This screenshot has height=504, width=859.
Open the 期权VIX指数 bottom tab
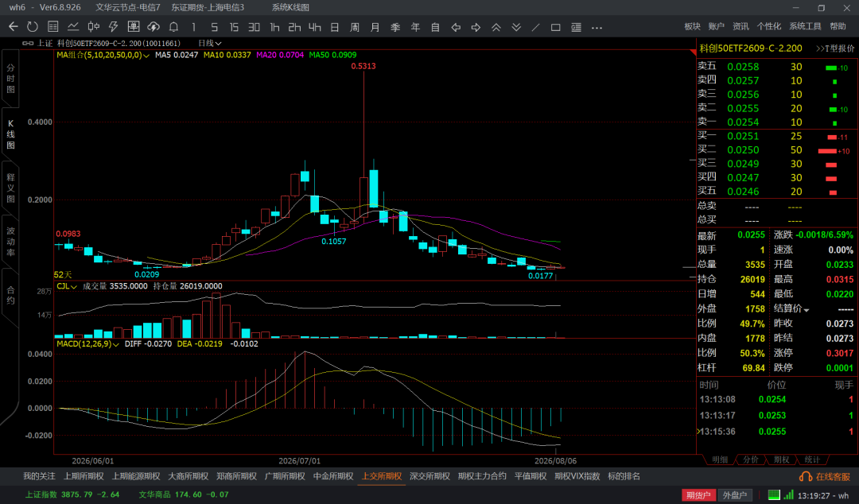[x=577, y=477]
